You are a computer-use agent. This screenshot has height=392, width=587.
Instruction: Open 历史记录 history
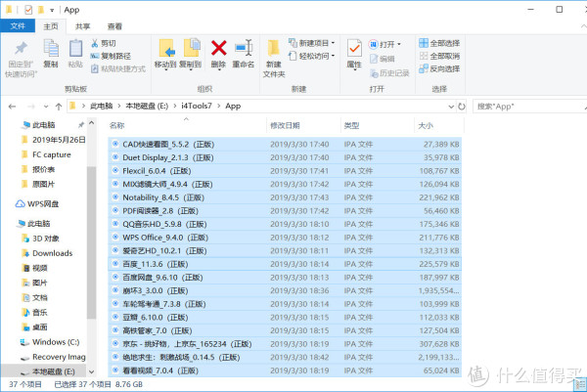[x=389, y=73]
